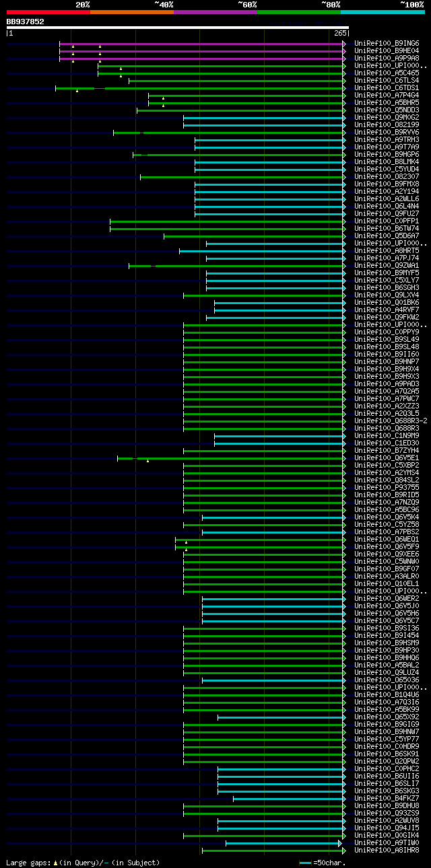This screenshot has width=431, height=868.
Task: Select label UniRef100_B9HGP6
Action: 387,155
